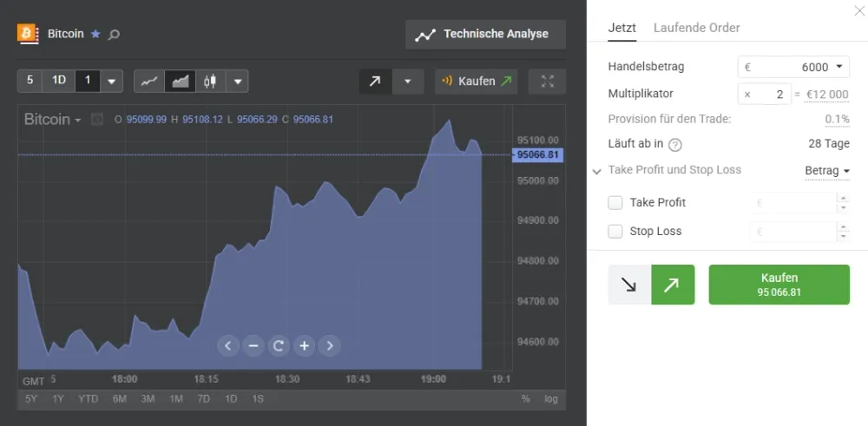Select the down arrow sell direction
The image size is (868, 426).
click(629, 285)
